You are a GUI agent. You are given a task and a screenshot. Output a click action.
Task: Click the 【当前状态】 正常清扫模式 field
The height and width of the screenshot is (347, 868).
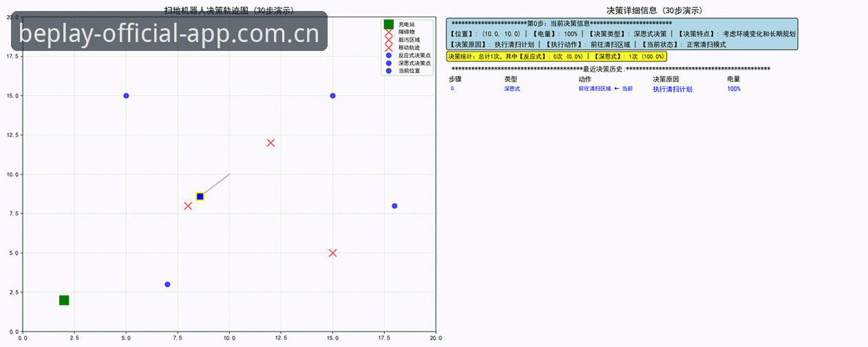pyautogui.click(x=684, y=44)
